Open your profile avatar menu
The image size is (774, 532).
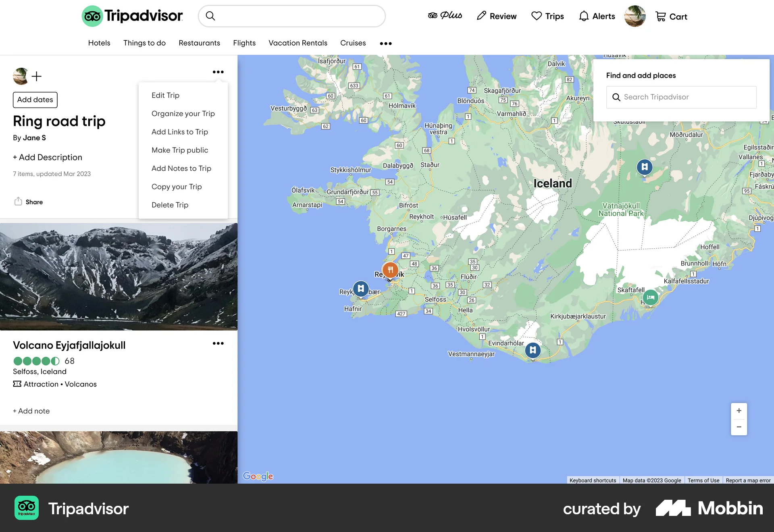click(x=635, y=17)
